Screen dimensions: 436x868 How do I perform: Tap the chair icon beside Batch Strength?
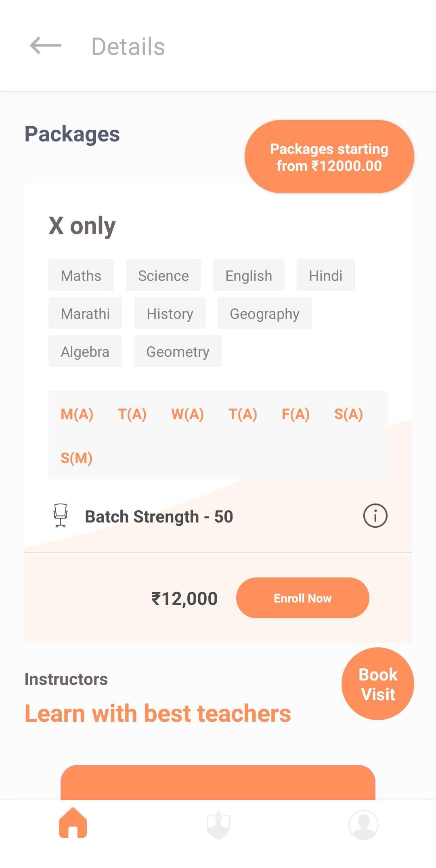(61, 516)
